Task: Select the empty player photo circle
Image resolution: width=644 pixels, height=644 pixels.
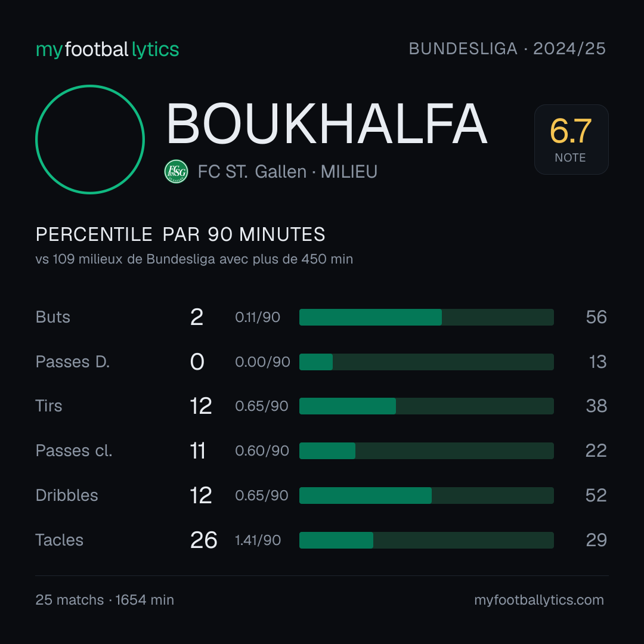Action: pyautogui.click(x=90, y=140)
